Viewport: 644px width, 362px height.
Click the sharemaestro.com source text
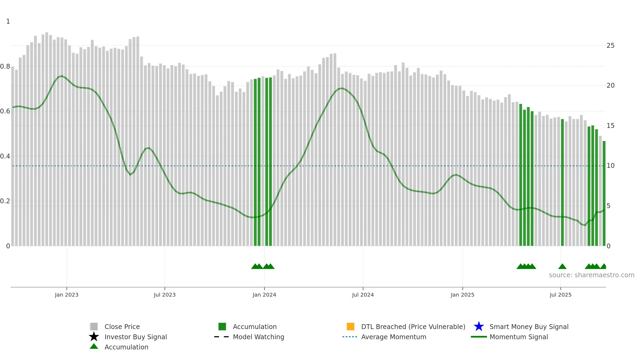[x=591, y=275]
